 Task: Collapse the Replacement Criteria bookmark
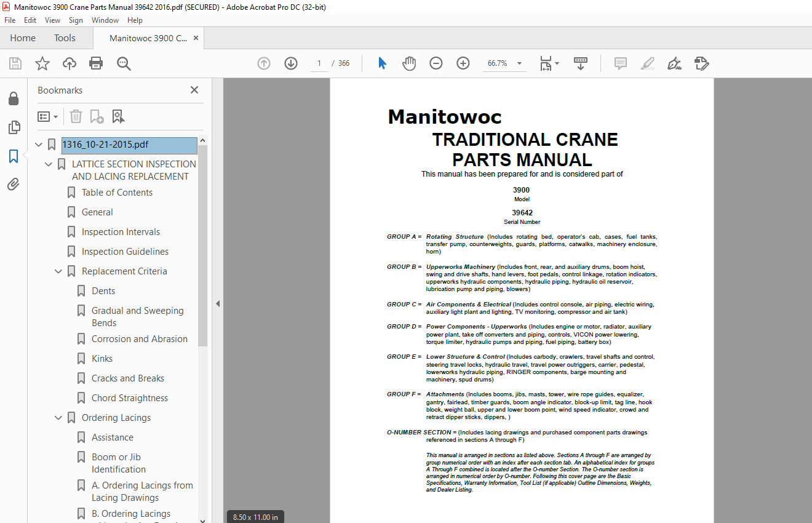coord(58,271)
